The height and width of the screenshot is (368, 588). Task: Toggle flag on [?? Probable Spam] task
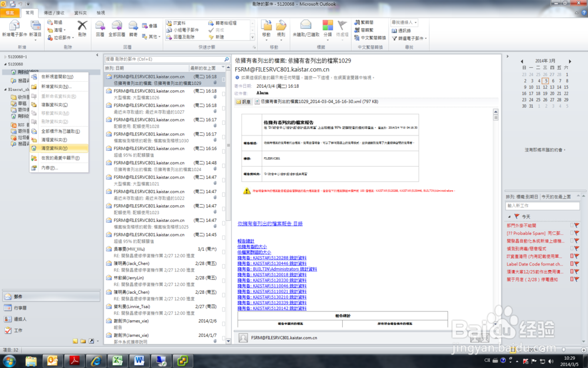pos(577,233)
